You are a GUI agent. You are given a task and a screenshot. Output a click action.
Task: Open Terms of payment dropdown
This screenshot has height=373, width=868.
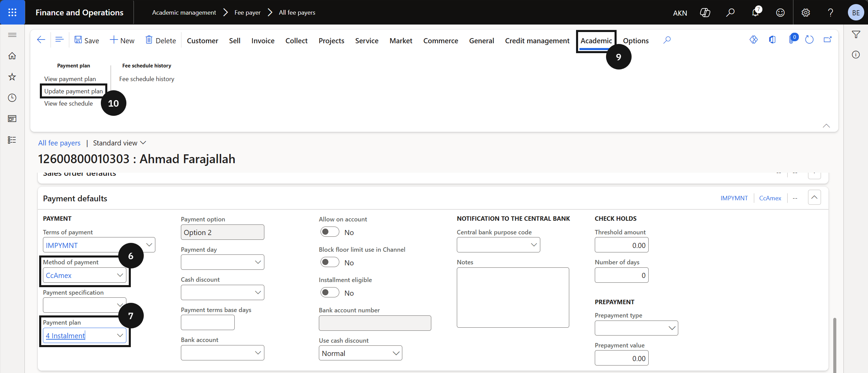[x=149, y=245]
